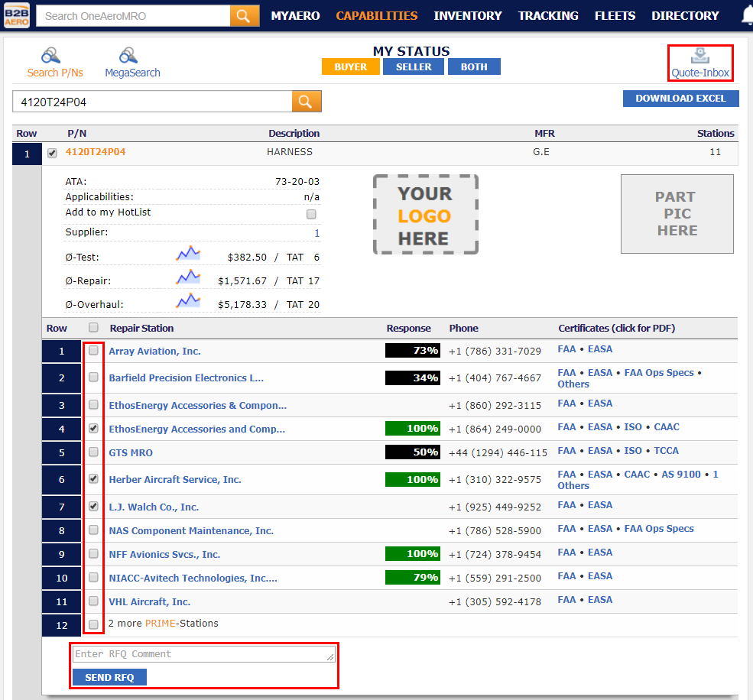Viewport: 753px width, 700px height.
Task: Click the Enter RFQ Comment box
Action: [x=204, y=654]
